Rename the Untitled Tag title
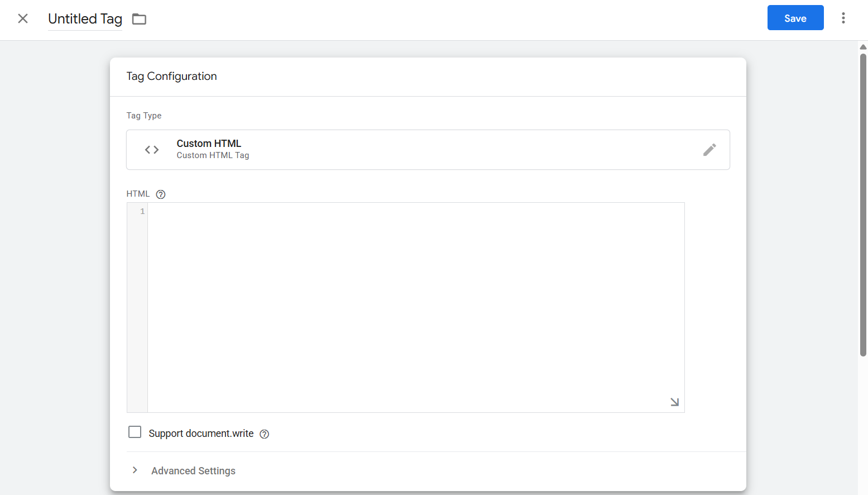 pyautogui.click(x=85, y=19)
